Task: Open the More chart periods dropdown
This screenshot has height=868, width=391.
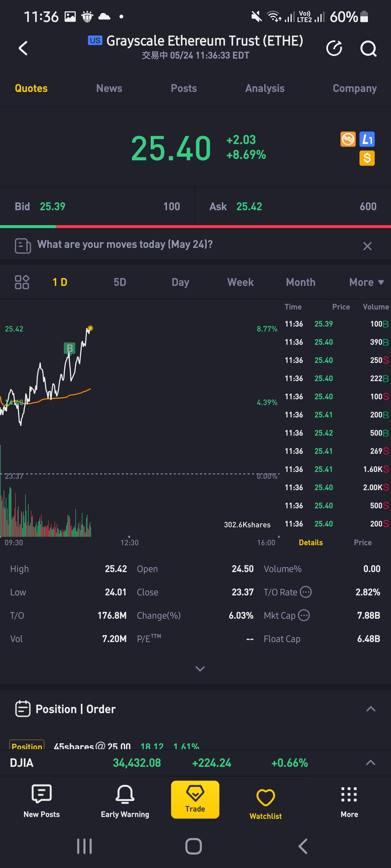Action: coord(366,282)
